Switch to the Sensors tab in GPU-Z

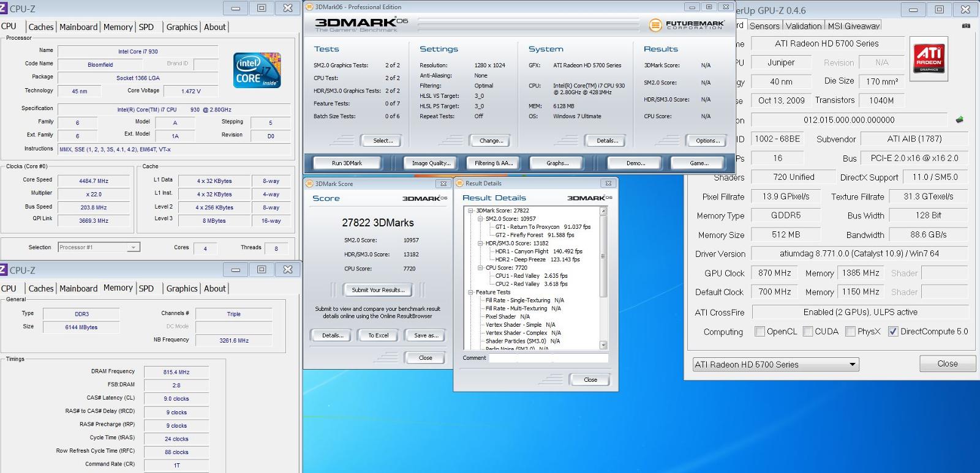coord(764,26)
